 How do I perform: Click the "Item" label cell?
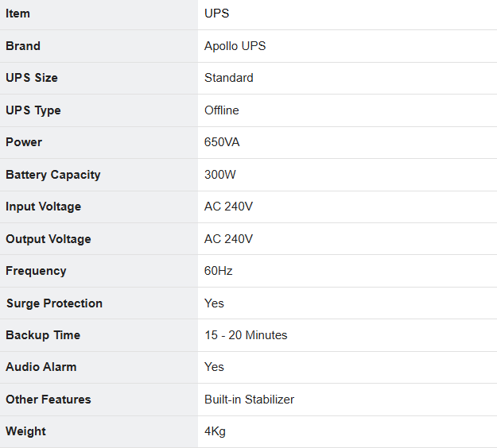click(18, 14)
